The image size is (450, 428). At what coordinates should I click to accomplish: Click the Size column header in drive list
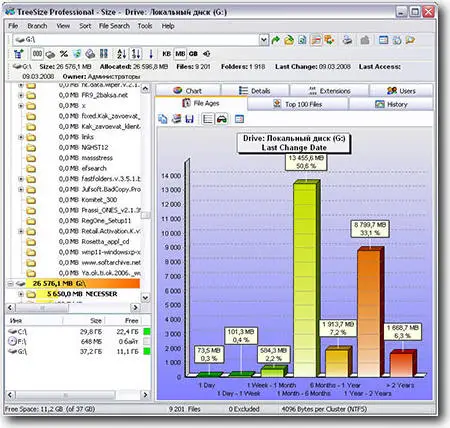coord(84,321)
